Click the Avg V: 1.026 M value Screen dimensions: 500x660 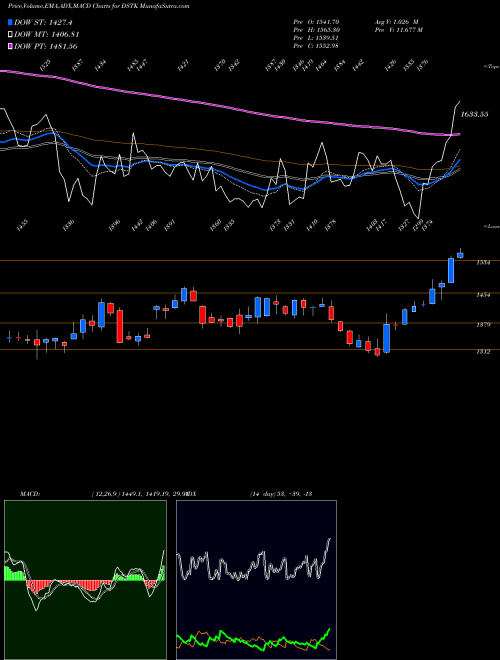[x=396, y=22]
